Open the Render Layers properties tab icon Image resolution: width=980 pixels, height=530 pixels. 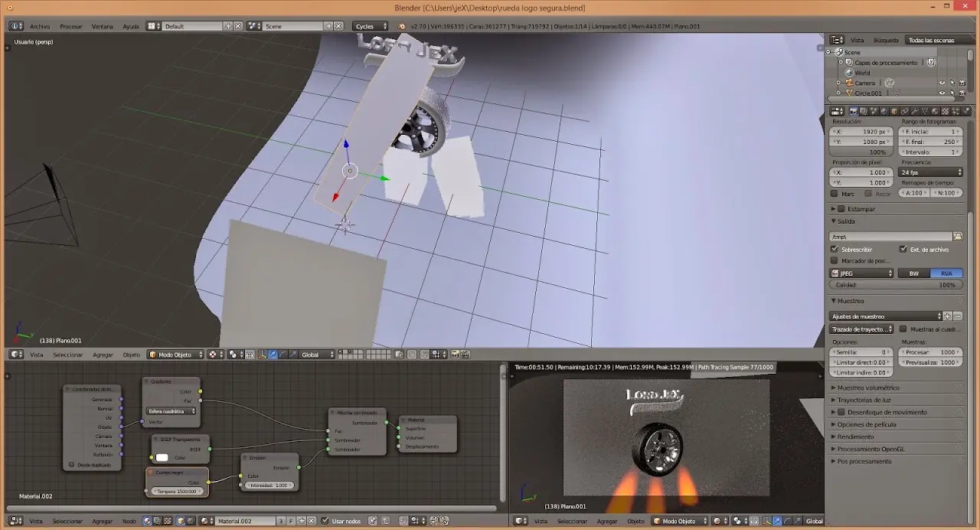[x=864, y=111]
